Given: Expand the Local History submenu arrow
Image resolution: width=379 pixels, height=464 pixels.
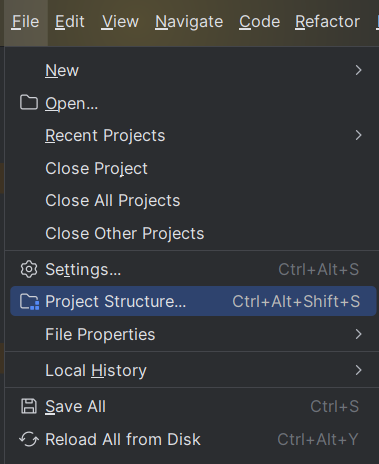Looking at the screenshot, I should (x=358, y=370).
